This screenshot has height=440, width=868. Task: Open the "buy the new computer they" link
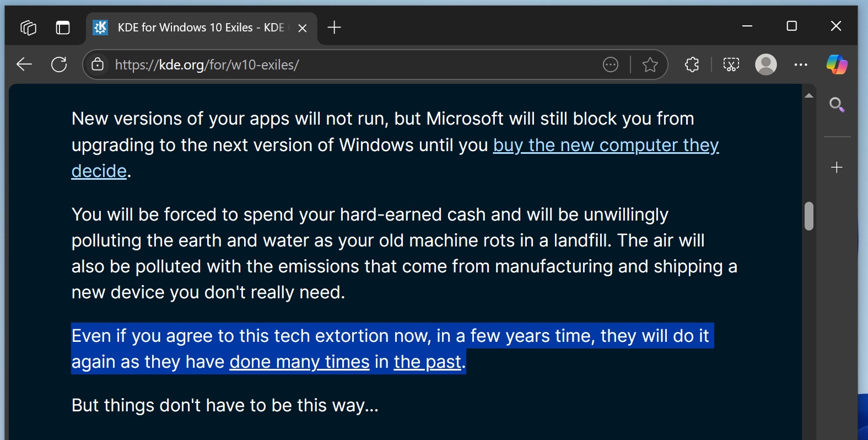click(606, 145)
